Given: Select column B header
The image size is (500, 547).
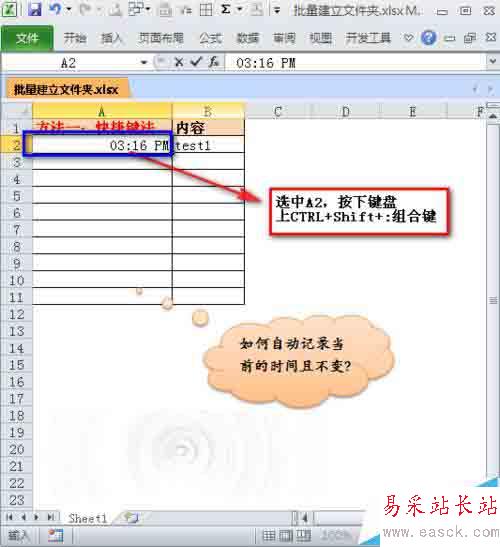Looking at the screenshot, I should pos(208,111).
